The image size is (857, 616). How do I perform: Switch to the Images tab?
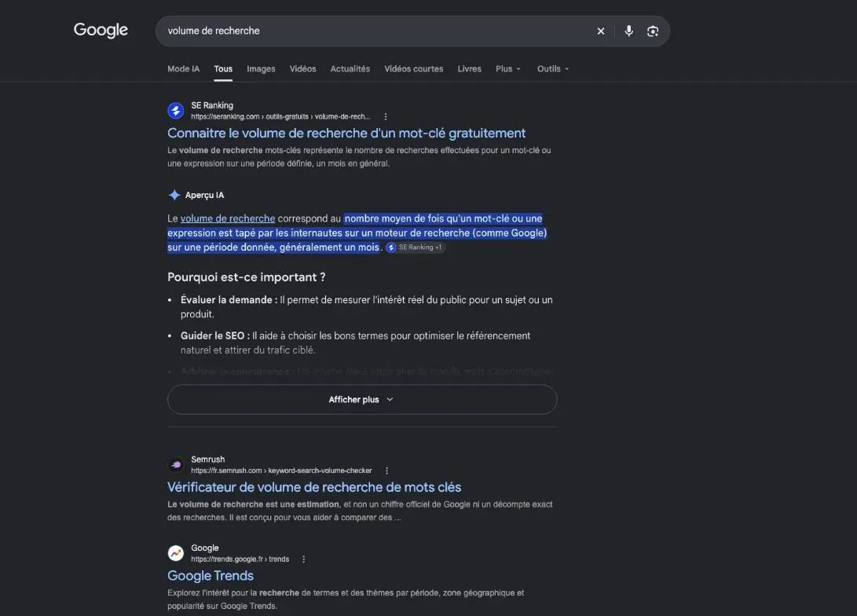point(261,69)
